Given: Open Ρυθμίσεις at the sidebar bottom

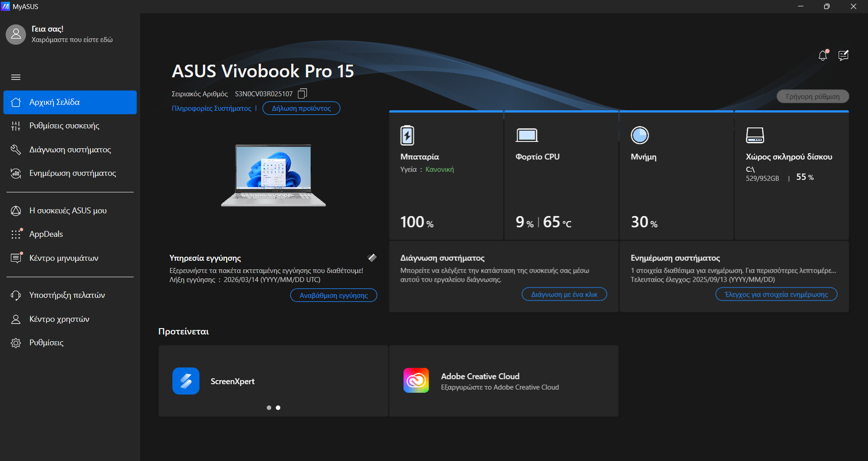Looking at the screenshot, I should [70, 343].
